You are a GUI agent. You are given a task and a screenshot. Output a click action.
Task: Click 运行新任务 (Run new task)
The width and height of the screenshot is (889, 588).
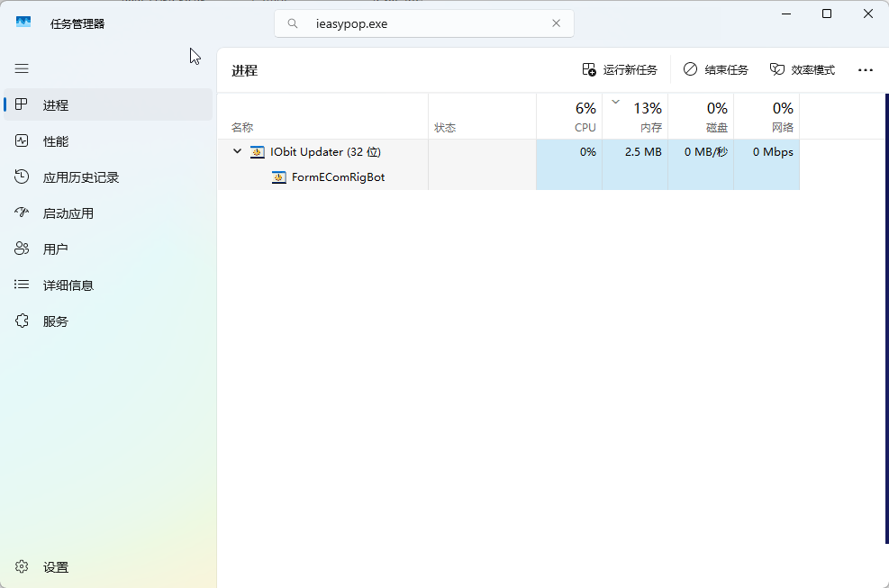pos(620,70)
